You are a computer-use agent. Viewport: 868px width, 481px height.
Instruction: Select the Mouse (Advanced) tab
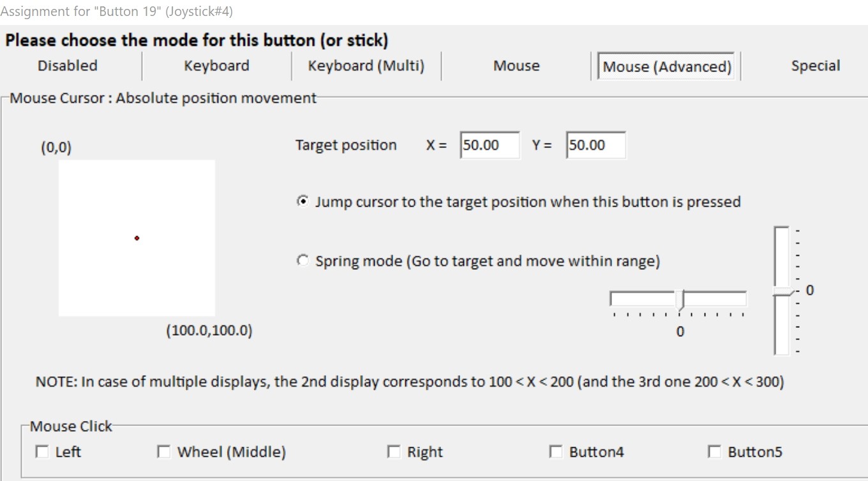point(667,66)
